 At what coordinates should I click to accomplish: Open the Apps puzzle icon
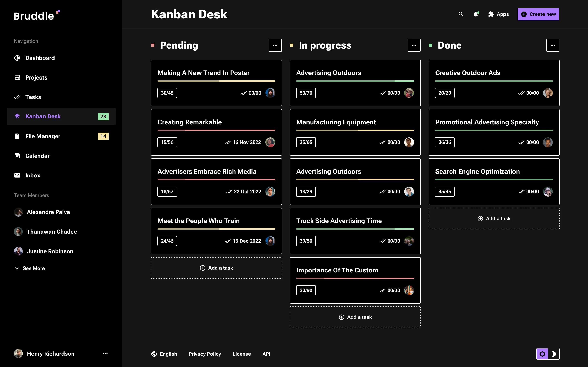point(491,14)
